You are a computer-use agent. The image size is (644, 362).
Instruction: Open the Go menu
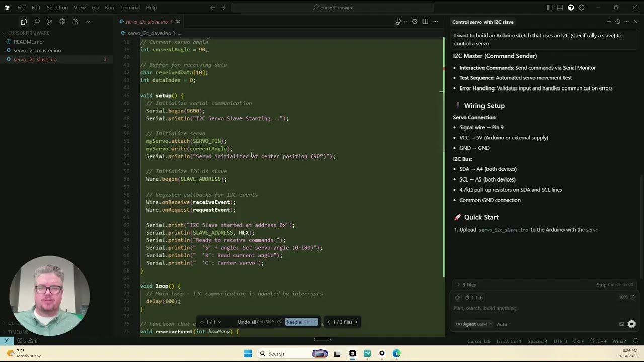[95, 8]
